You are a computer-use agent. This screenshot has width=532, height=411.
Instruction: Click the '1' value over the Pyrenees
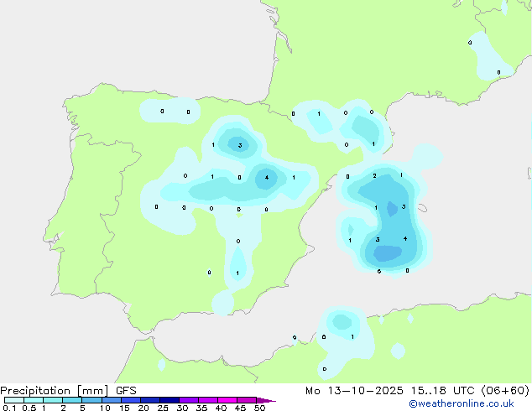pos(319,113)
